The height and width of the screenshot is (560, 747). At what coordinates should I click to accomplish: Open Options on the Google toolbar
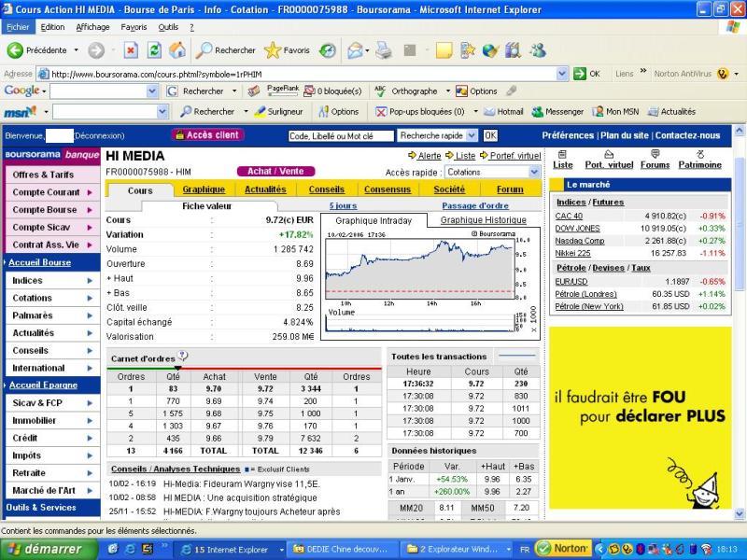coord(476,91)
